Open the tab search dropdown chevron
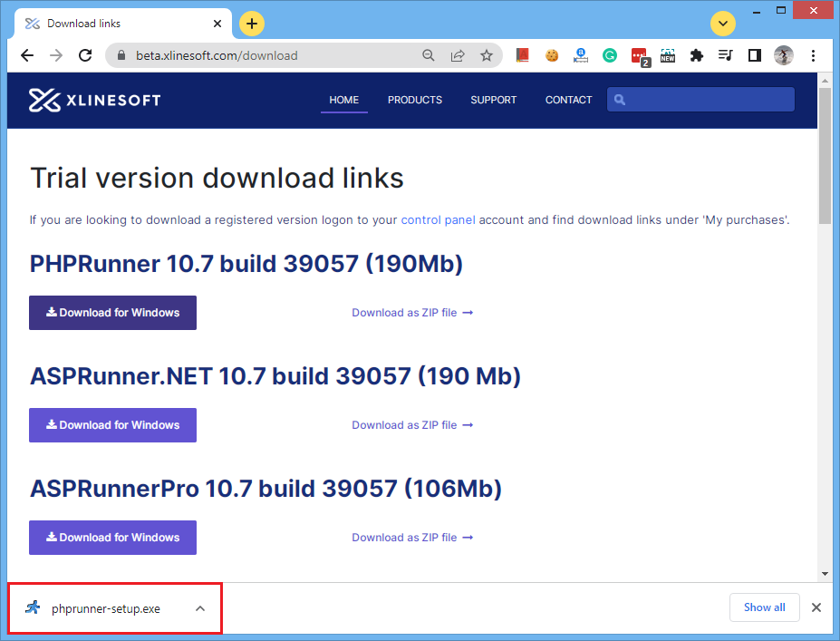 click(x=723, y=24)
